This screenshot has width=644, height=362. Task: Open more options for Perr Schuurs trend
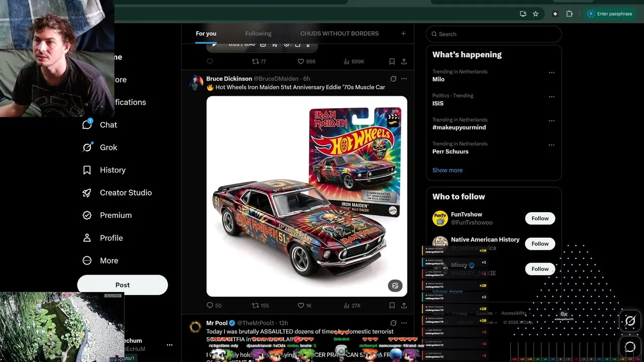(x=551, y=145)
